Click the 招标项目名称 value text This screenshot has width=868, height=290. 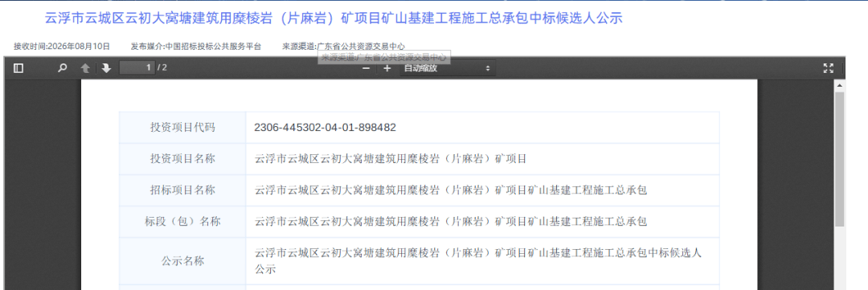click(451, 190)
